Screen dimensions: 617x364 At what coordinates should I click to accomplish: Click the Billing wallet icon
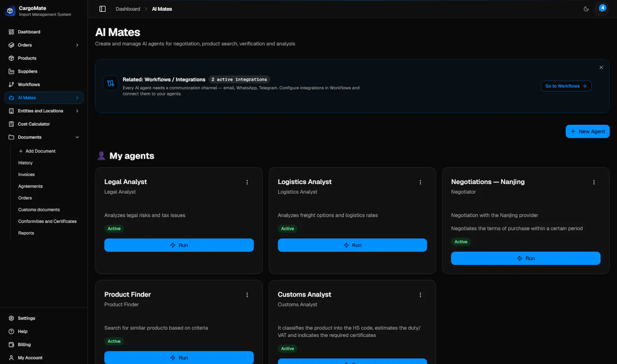(x=11, y=345)
